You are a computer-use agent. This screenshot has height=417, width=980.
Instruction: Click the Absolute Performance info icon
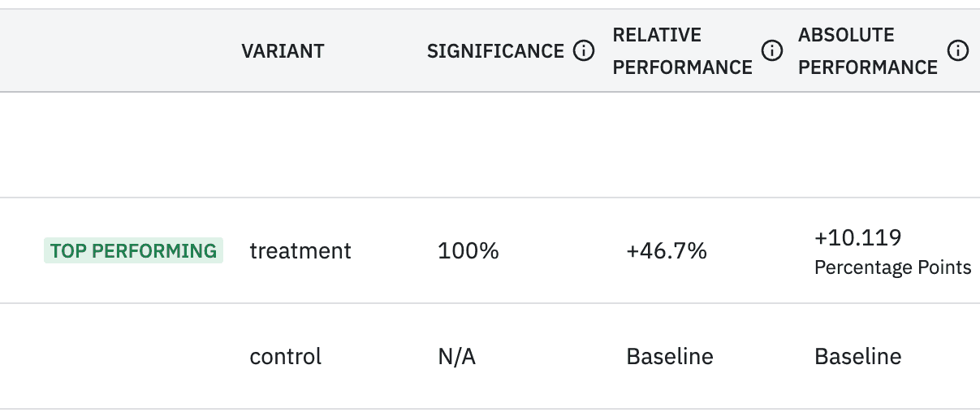[x=959, y=51]
